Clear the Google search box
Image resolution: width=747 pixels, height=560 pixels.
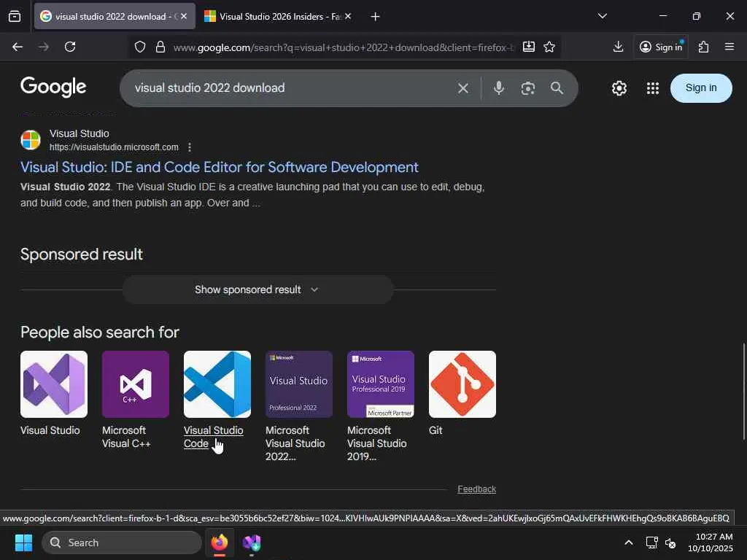click(x=463, y=88)
